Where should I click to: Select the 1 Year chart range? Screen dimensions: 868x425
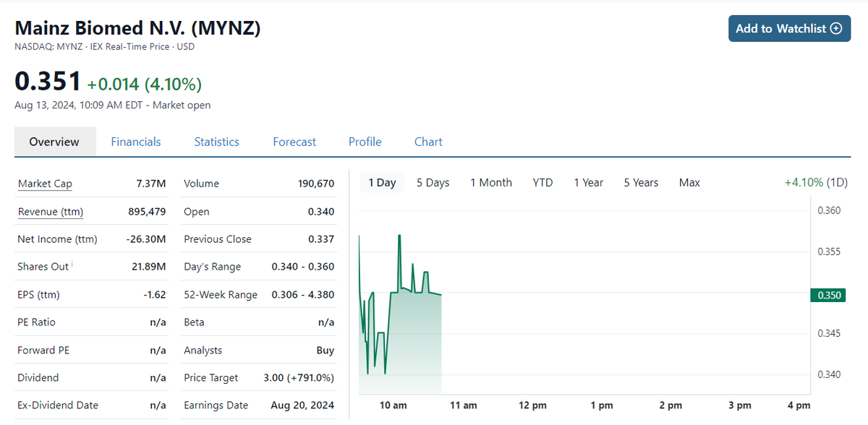point(589,182)
